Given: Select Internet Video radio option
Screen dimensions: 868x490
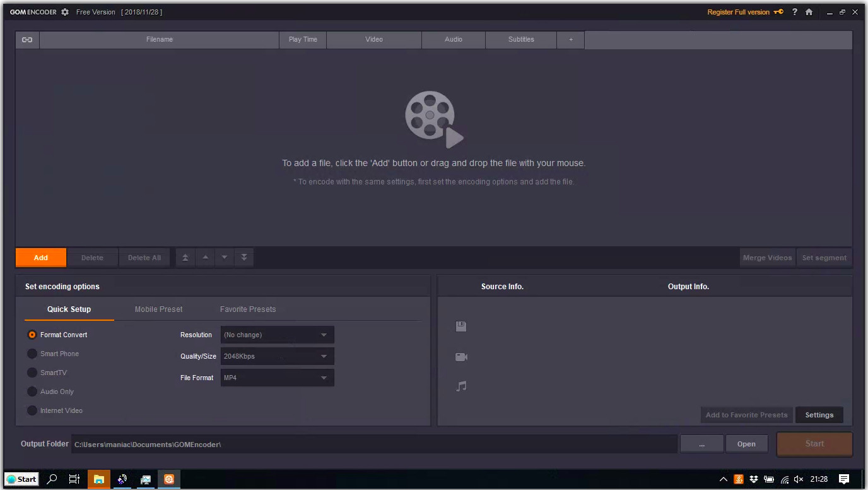Looking at the screenshot, I should pyautogui.click(x=32, y=410).
